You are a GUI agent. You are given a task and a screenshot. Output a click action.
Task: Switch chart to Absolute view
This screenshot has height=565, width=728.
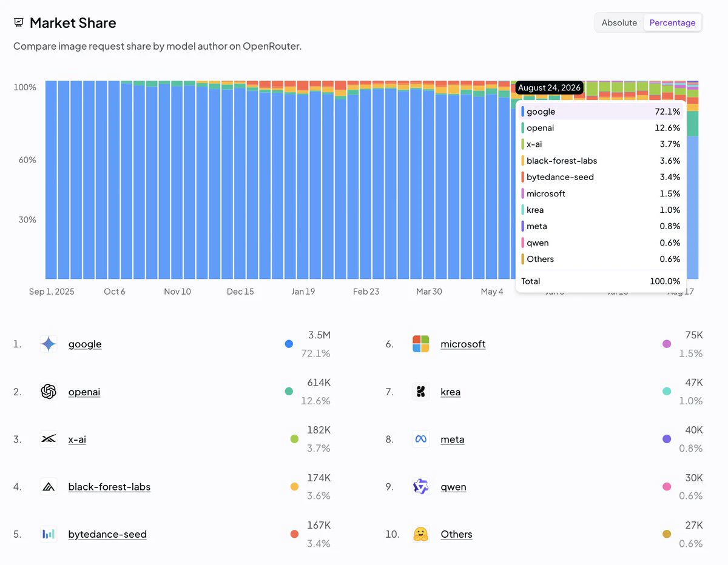pyautogui.click(x=619, y=22)
